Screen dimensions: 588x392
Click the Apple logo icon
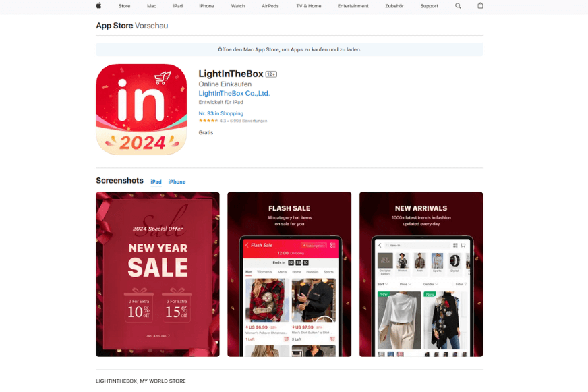coord(98,5)
